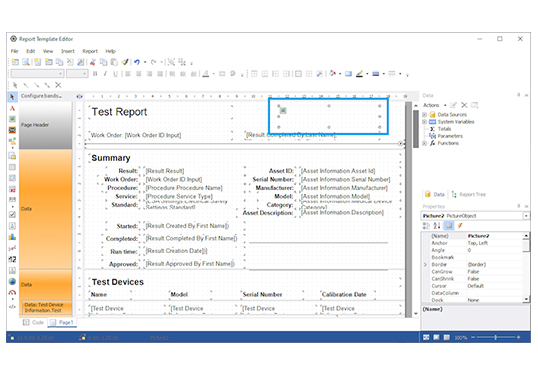
Task: Open the Help menu
Action: (x=110, y=51)
